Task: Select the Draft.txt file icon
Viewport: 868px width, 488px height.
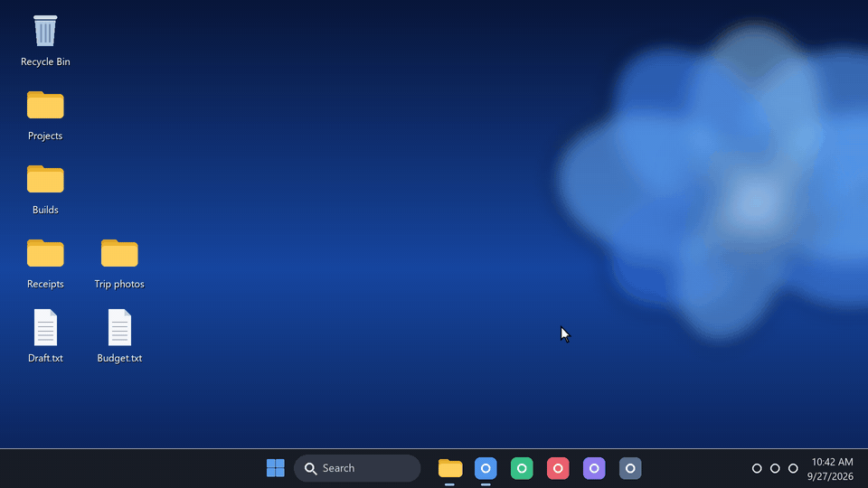Action: [45, 336]
